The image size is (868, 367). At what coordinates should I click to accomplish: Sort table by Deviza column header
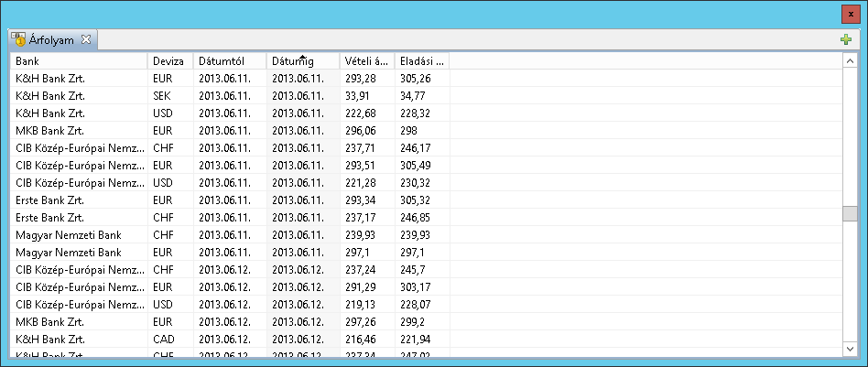pos(169,61)
